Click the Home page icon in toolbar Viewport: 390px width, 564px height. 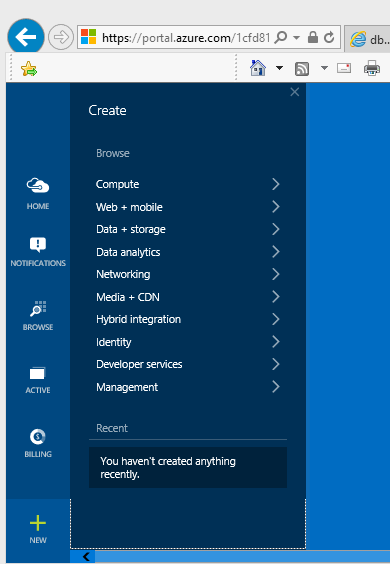tap(258, 68)
